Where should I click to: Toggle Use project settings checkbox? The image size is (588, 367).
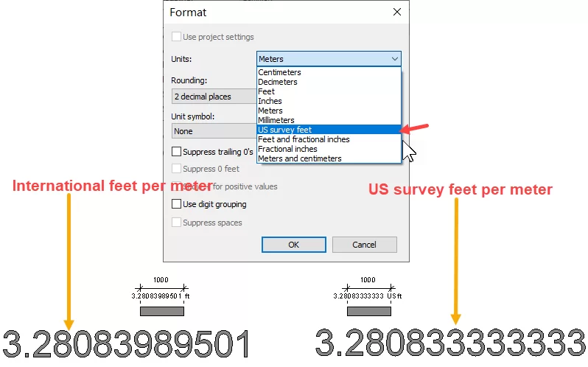pos(176,37)
